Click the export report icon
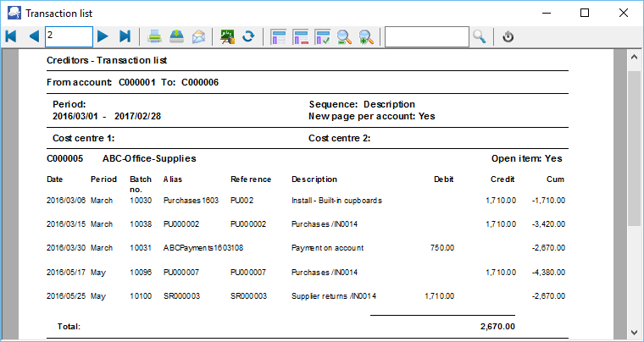This screenshot has width=644, height=342. pyautogui.click(x=176, y=36)
